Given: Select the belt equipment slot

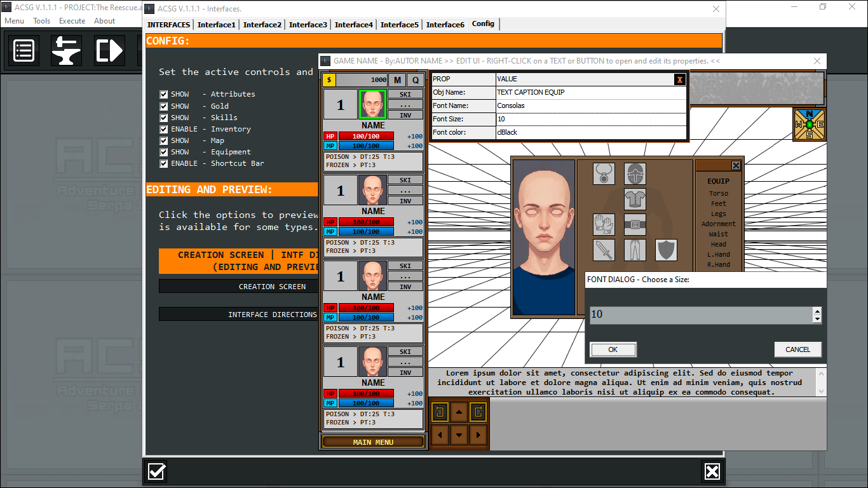Looking at the screenshot, I should (x=635, y=224).
